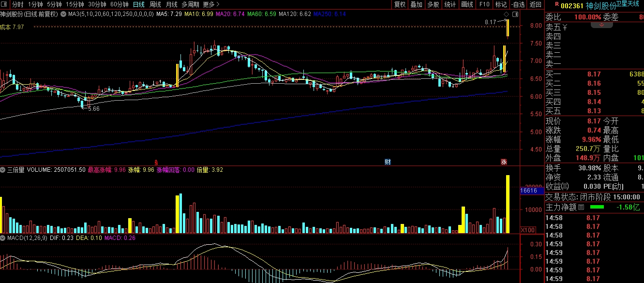Open the MACD indicator menu icon
This screenshot has width=644, height=283.
click(x=2, y=238)
